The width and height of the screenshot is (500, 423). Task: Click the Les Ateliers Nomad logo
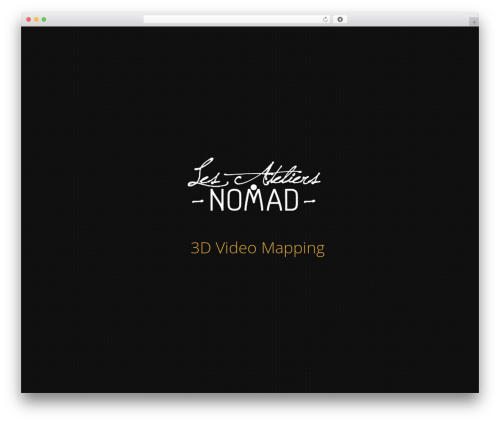click(254, 184)
